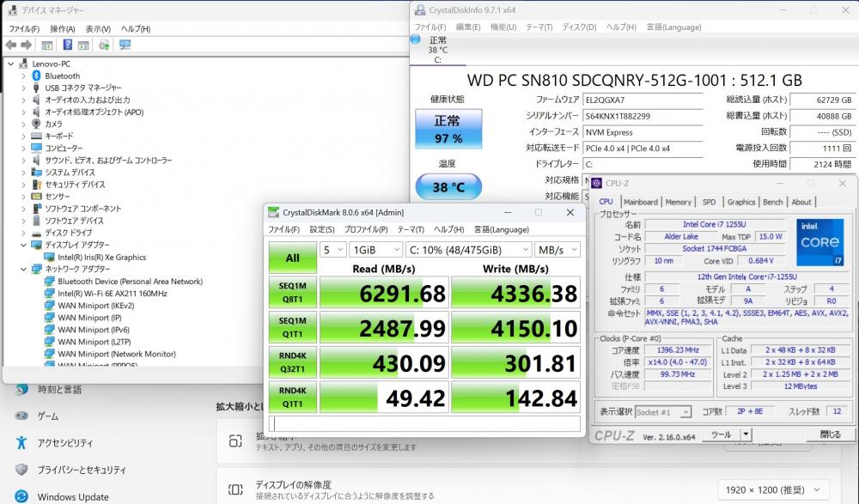Open the 機能(U) menu in CrystalDiskInfo
The image size is (859, 504).
click(x=503, y=27)
